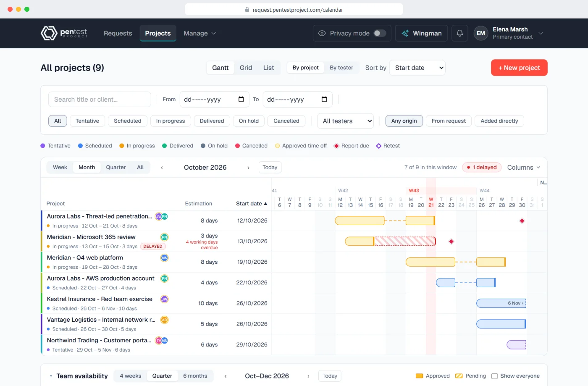Collapse the Team availability section
This screenshot has width=588, height=386.
coord(51,376)
